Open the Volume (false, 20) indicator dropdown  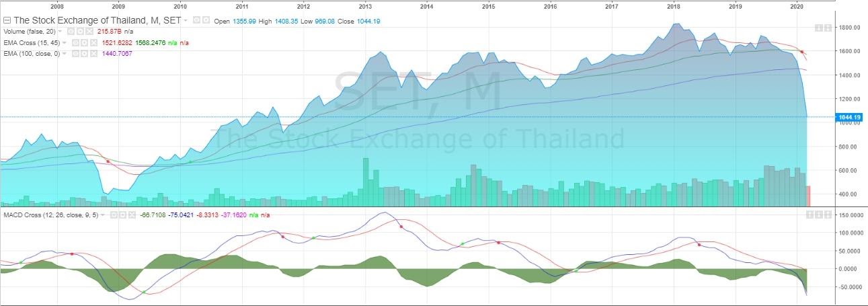(60, 32)
